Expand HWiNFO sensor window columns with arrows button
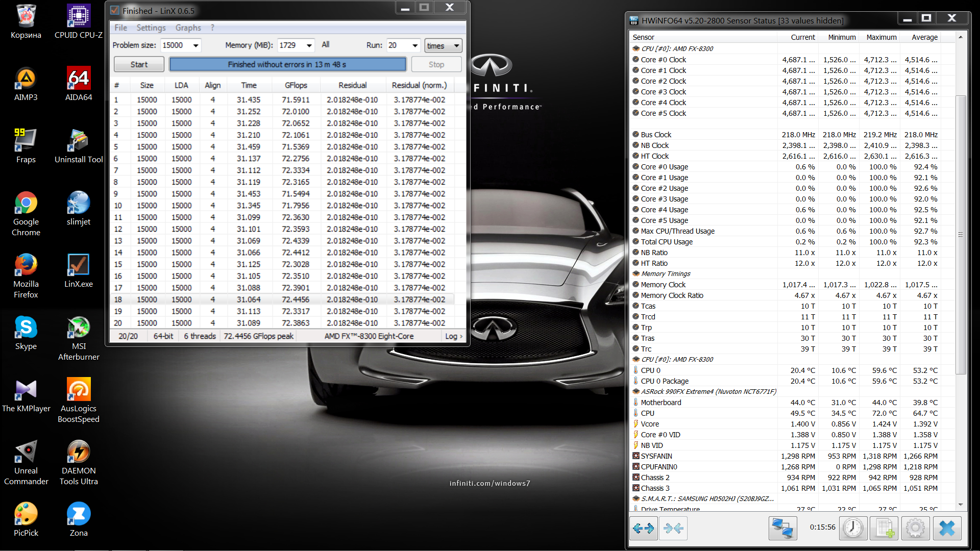The image size is (980, 551). point(643,528)
